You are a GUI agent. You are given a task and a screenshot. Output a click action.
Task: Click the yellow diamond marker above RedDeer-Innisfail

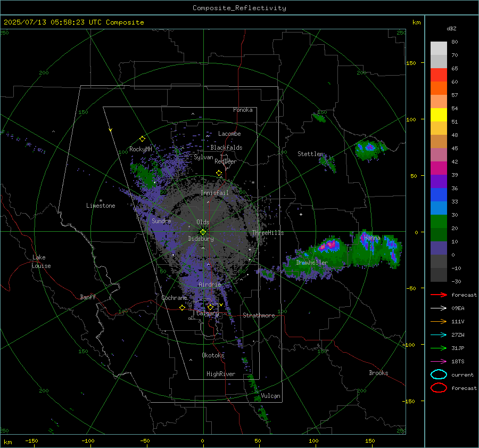click(219, 173)
